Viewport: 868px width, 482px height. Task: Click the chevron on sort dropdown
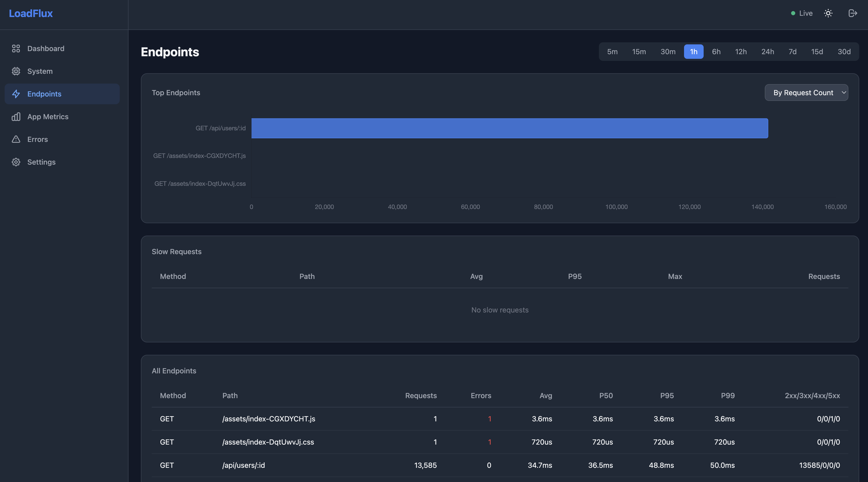843,92
